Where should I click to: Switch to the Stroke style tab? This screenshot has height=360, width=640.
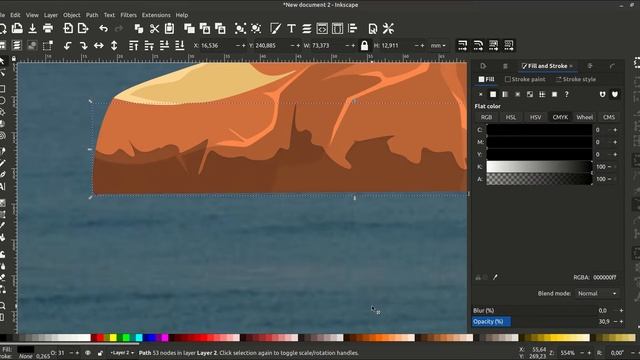coord(576,79)
